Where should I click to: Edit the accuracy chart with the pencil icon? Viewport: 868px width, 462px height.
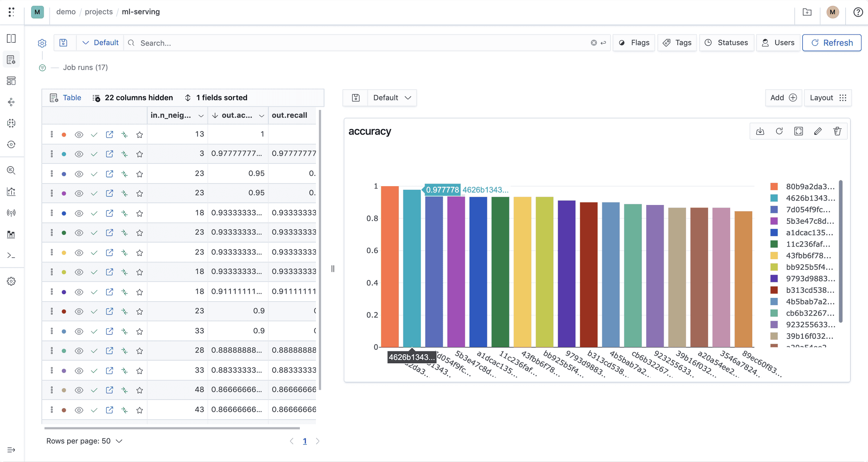[x=818, y=131]
